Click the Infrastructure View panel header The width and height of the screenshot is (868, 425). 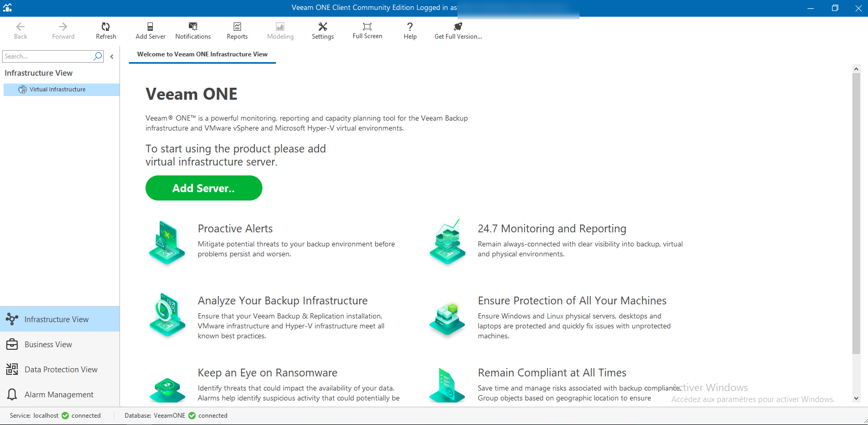(39, 73)
